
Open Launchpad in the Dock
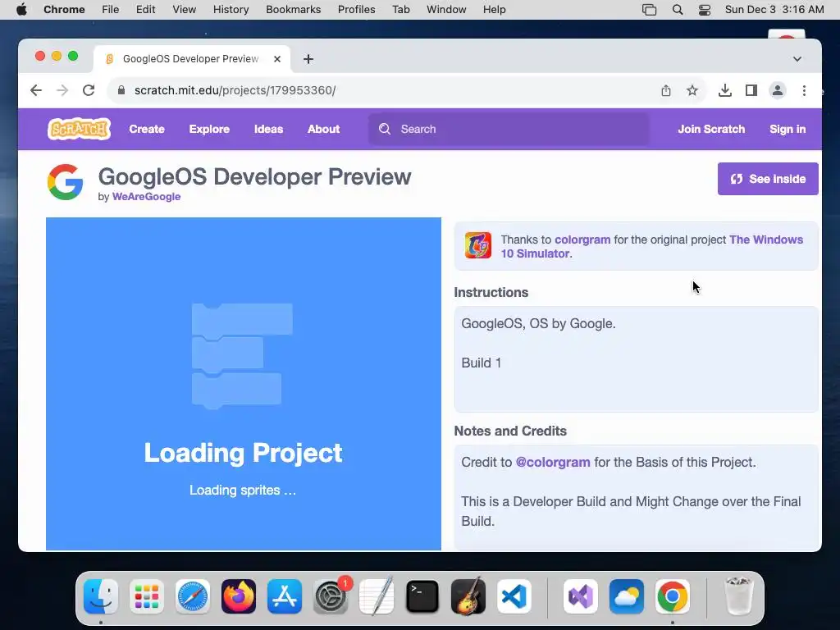(147, 596)
